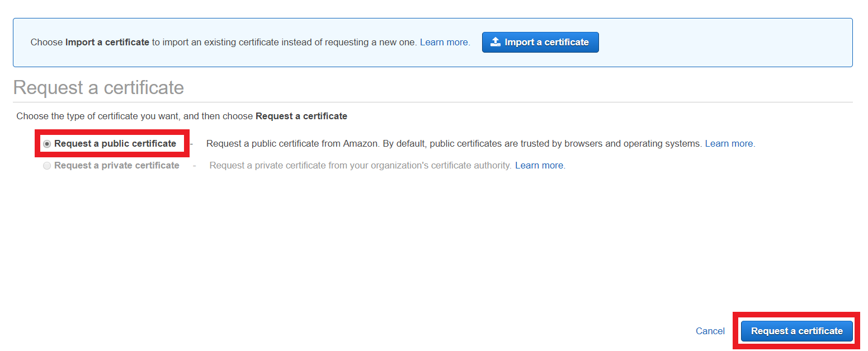Click the public certificate description sentence
The height and width of the screenshot is (351, 868).
coord(454,144)
